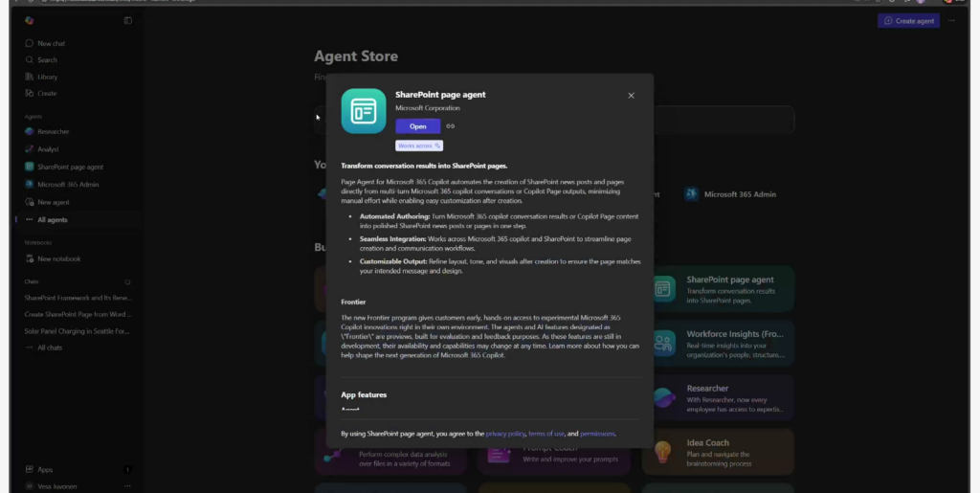Open the SharePoint page agent store card

point(718,289)
